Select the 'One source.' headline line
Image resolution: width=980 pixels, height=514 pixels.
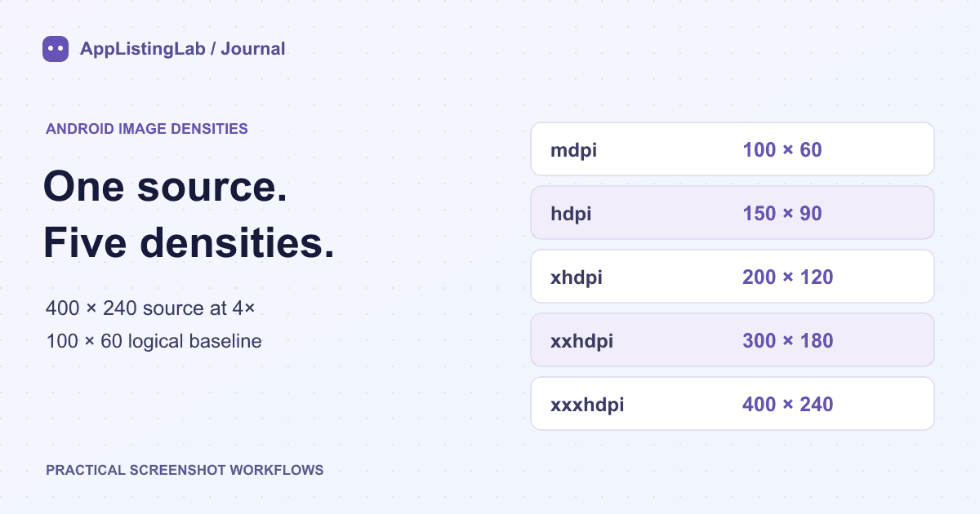(165, 187)
